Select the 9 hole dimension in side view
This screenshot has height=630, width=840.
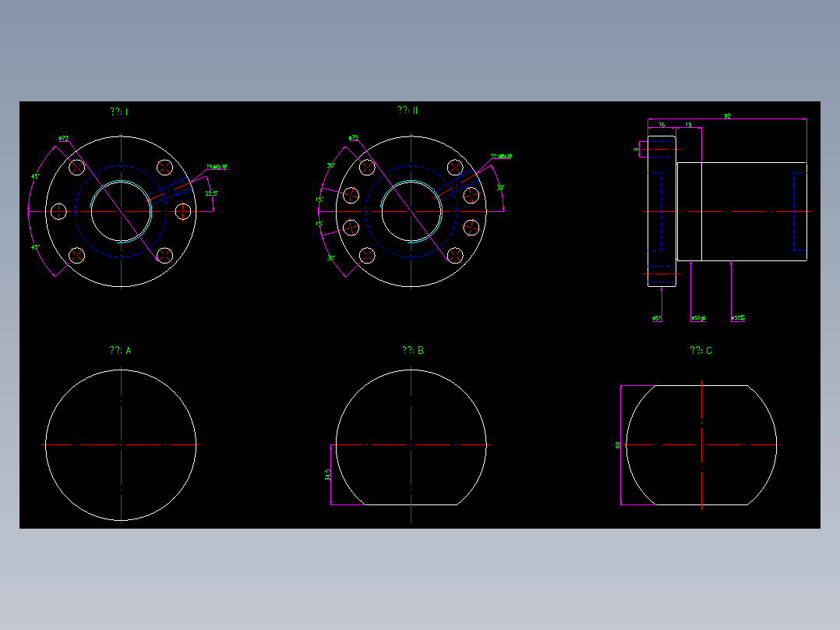pyautogui.click(x=637, y=149)
